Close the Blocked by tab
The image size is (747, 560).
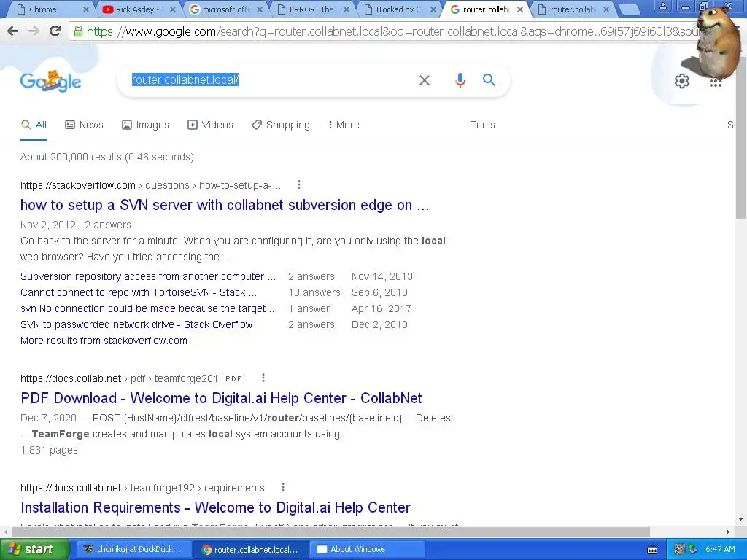(x=433, y=9)
